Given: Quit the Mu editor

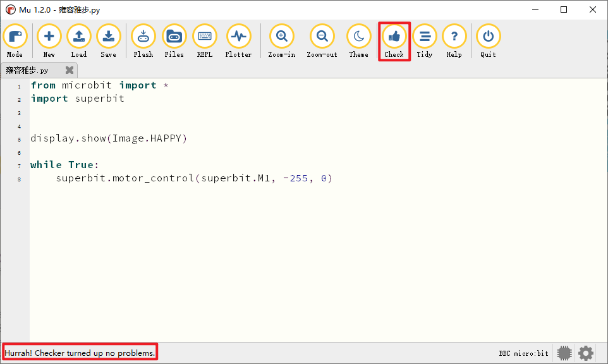Looking at the screenshot, I should (x=488, y=40).
